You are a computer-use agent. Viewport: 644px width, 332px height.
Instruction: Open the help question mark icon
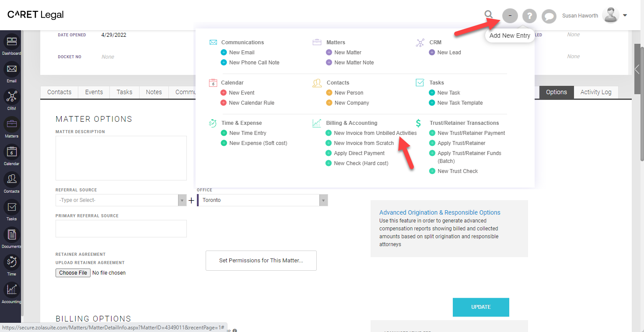529,16
